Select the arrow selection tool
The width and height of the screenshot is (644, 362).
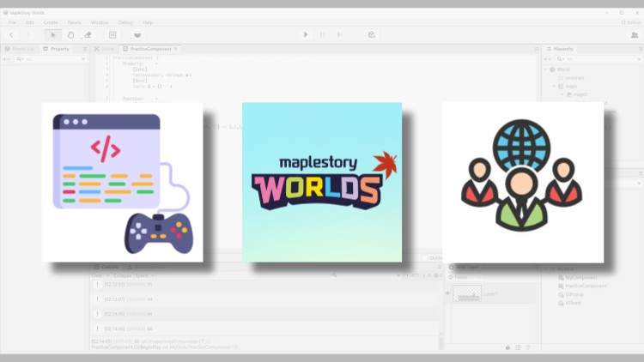pyautogui.click(x=53, y=35)
